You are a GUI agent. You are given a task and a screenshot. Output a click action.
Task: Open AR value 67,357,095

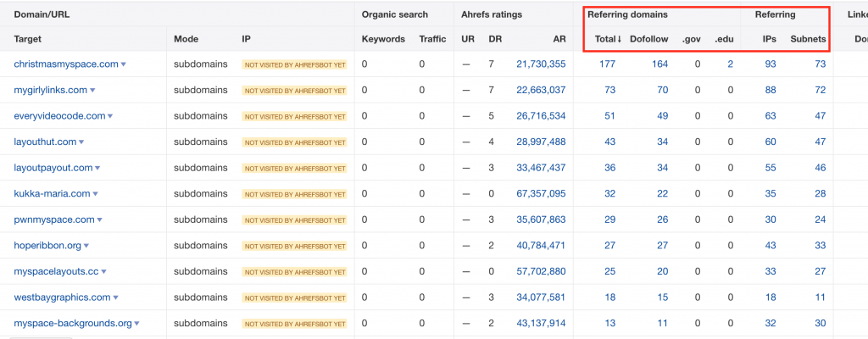(x=541, y=193)
